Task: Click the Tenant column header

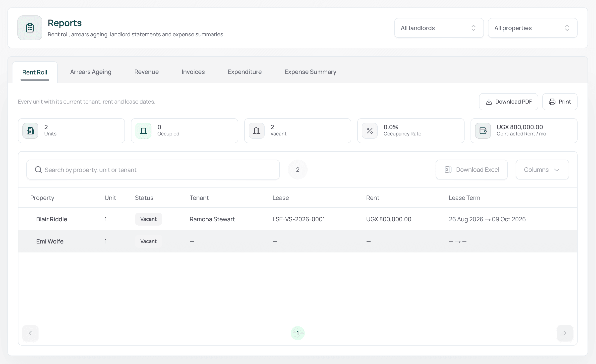Action: click(199, 198)
